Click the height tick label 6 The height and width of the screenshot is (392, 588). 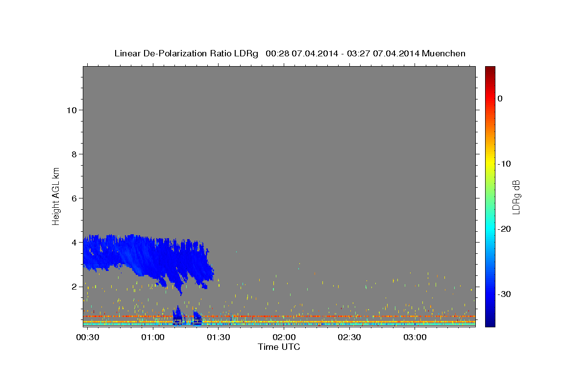tap(74, 198)
